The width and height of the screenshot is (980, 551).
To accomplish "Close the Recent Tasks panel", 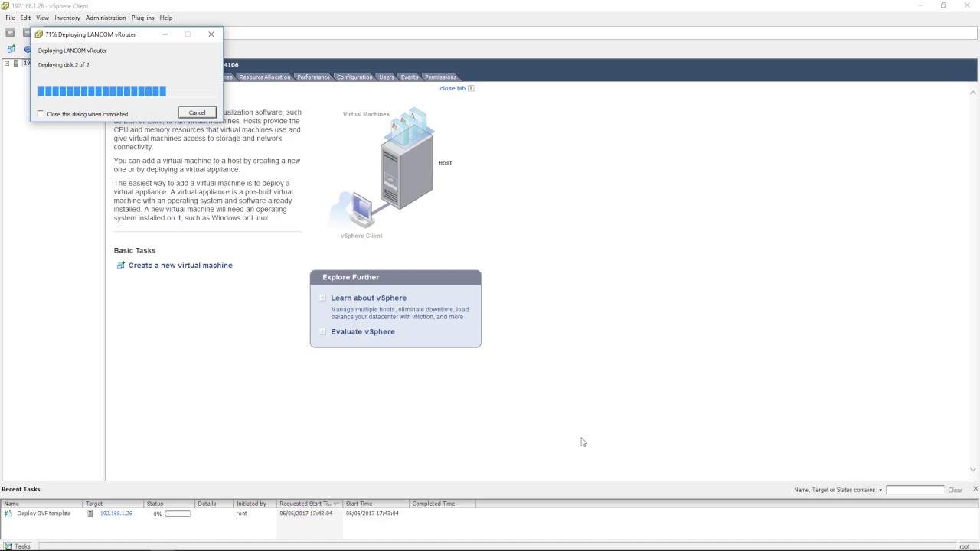I will tap(975, 489).
